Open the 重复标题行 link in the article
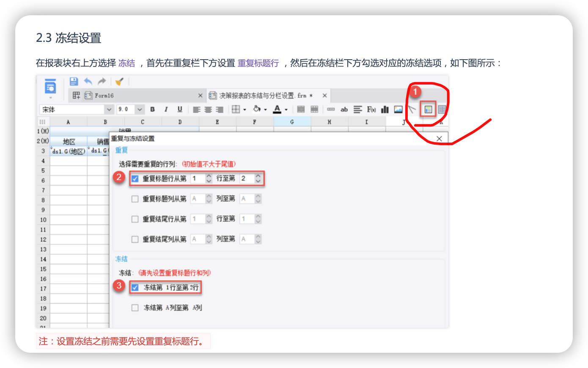588x368 pixels. click(258, 63)
